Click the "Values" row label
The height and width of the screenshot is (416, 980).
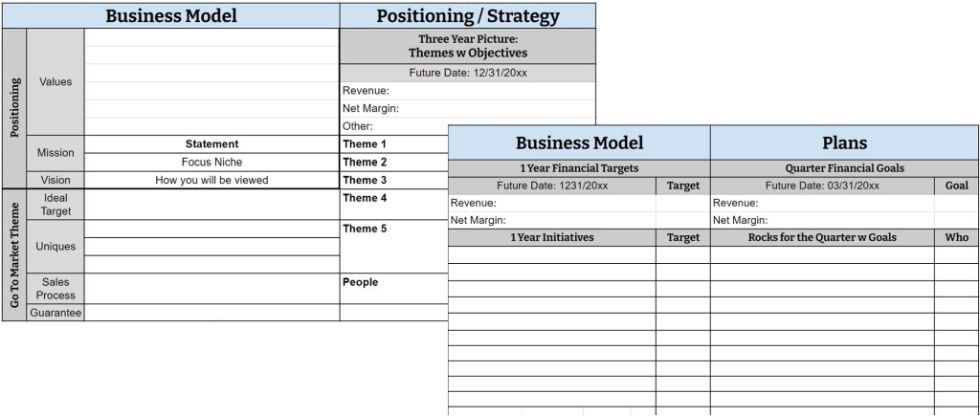56,82
